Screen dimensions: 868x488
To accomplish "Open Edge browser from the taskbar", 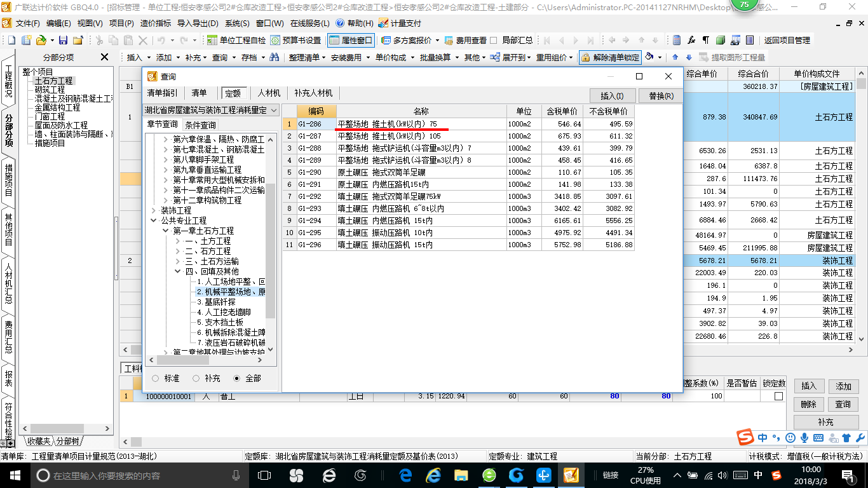I will 405,475.
